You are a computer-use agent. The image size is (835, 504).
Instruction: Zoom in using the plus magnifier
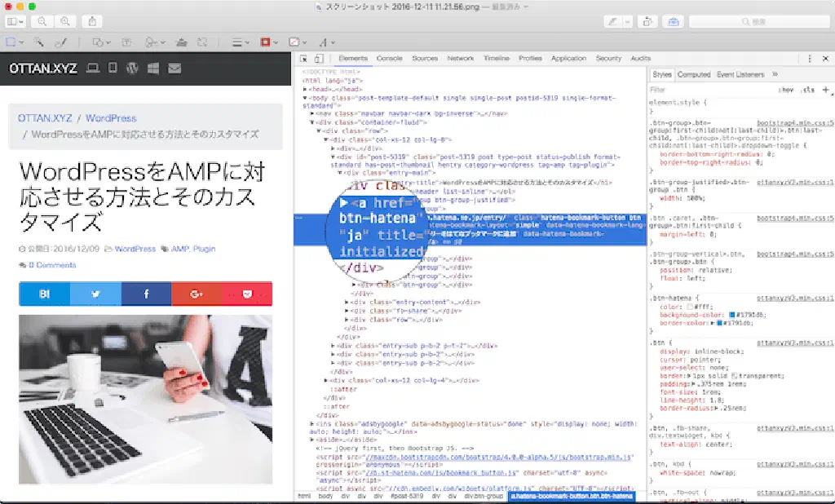pos(64,21)
